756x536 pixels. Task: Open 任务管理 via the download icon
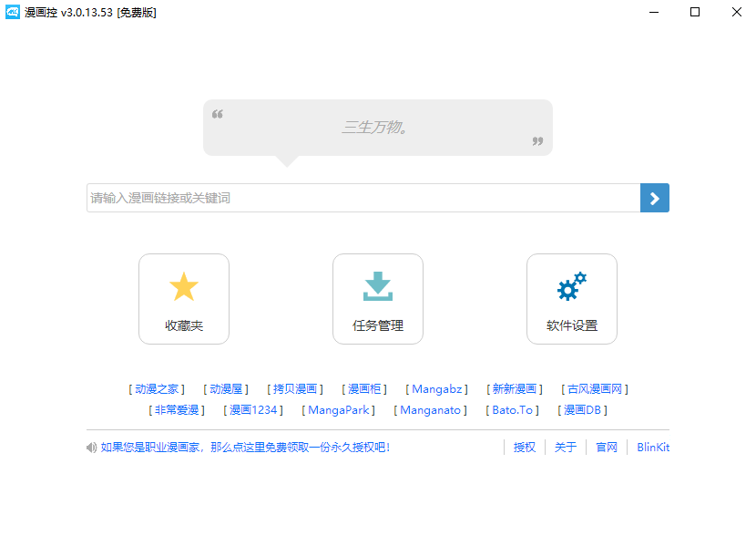tap(378, 298)
